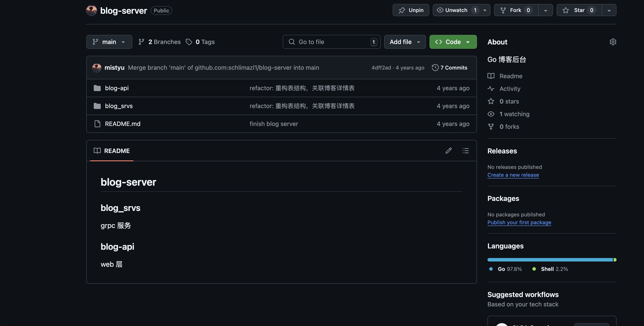Viewport: 644px width, 326px height.
Task: Click the commit history clock icon
Action: tap(435, 68)
